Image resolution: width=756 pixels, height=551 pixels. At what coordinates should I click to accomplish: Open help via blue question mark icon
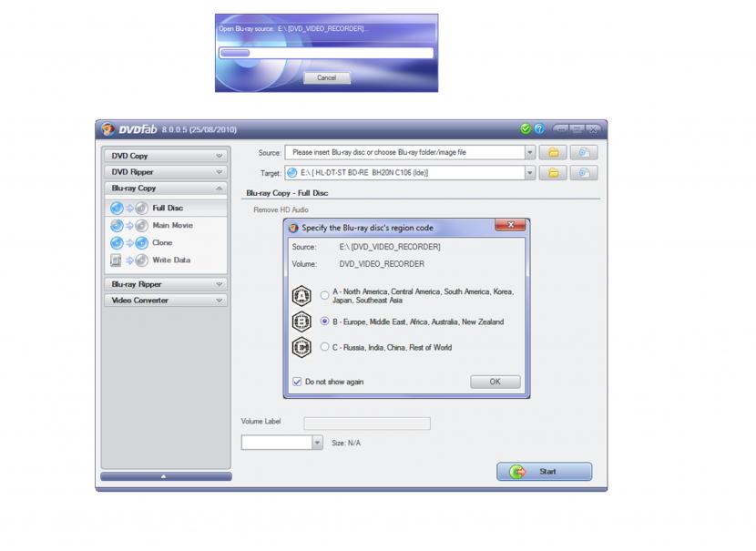tap(539, 128)
